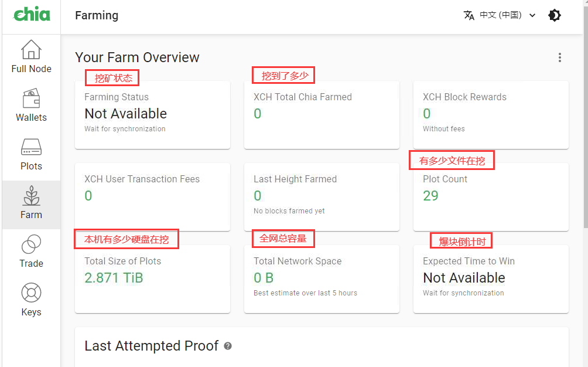
Task: Click the Total Size of Plots value
Action: (x=114, y=278)
